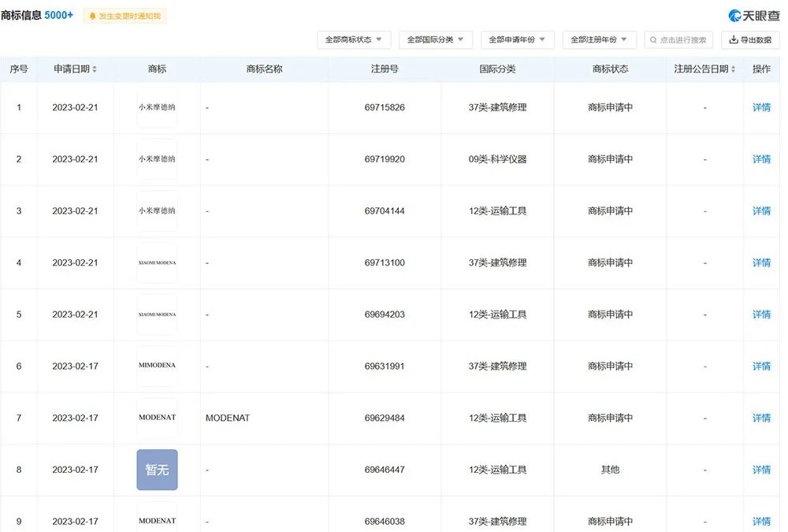Viewport: 788px width, 532px height.
Task: Click registration number 69646038
Action: click(385, 522)
